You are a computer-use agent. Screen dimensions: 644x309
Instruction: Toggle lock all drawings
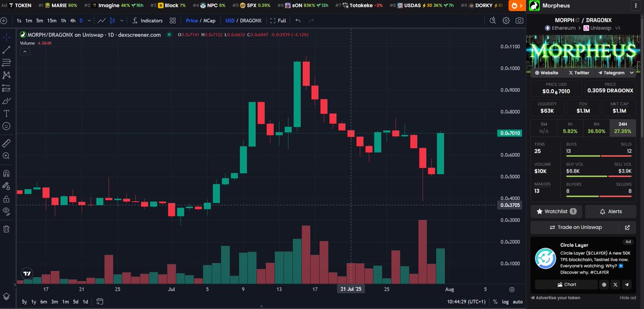click(x=6, y=199)
